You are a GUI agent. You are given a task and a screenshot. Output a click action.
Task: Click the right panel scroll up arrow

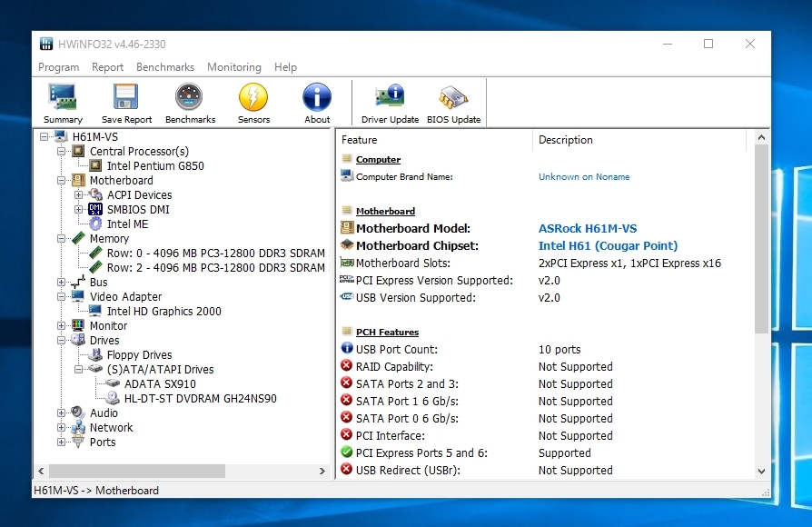pos(761,137)
